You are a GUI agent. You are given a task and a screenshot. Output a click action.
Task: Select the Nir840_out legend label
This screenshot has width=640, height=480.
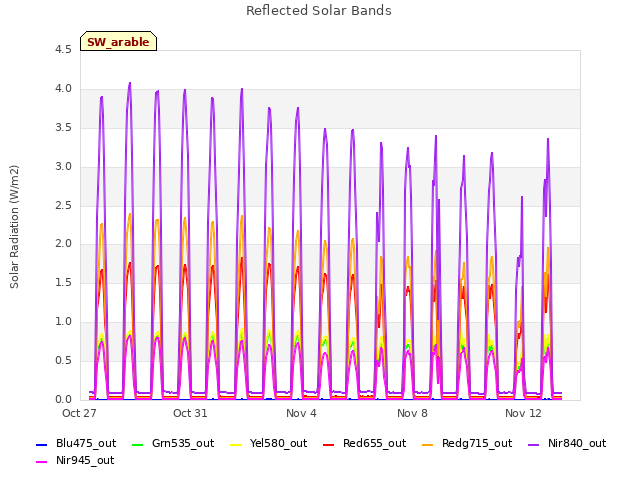(577, 444)
